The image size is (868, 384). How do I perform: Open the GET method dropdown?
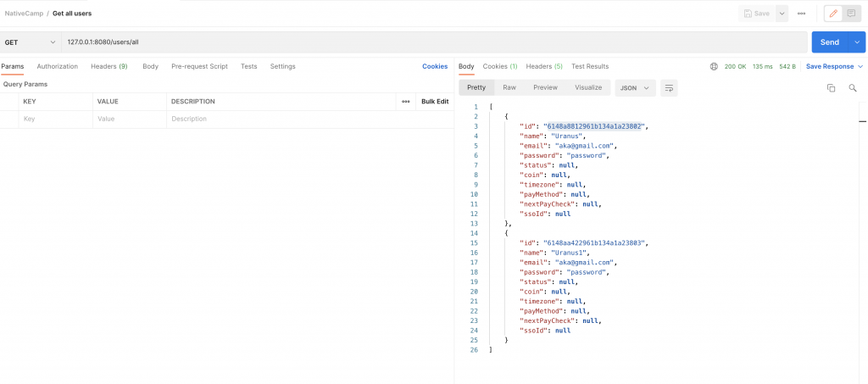click(x=31, y=42)
